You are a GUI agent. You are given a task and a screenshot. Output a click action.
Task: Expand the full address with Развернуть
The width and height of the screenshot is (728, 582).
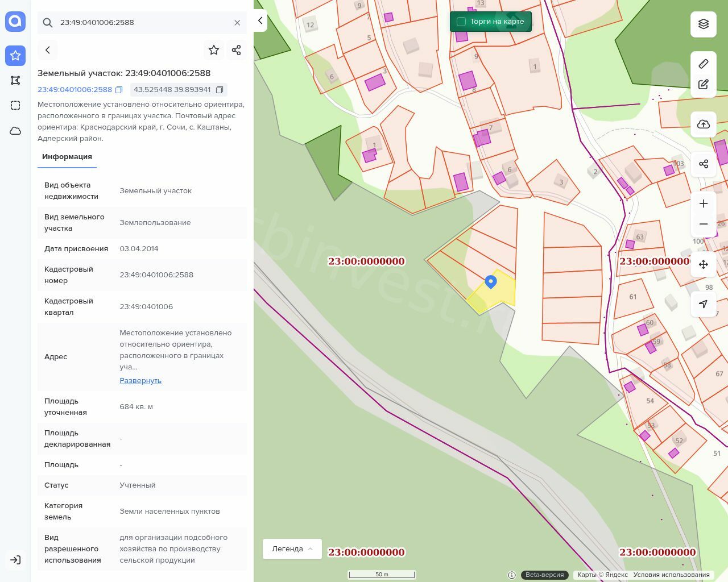pyautogui.click(x=140, y=381)
